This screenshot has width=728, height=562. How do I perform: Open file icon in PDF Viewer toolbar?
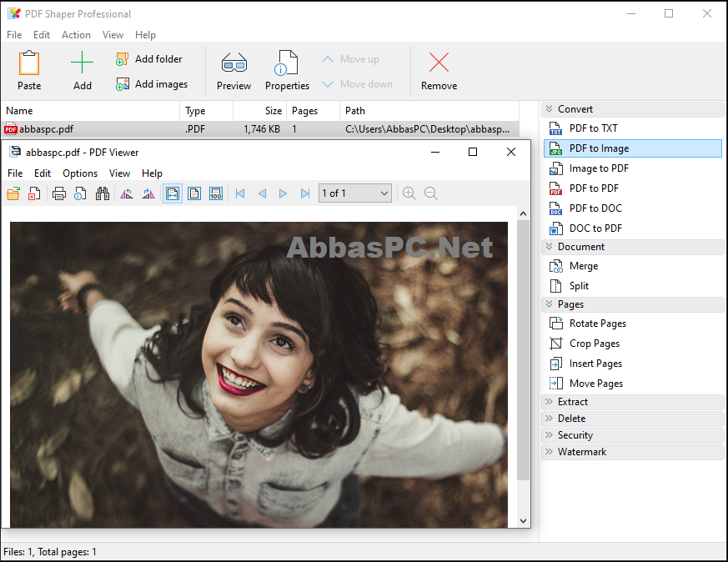coord(13,193)
